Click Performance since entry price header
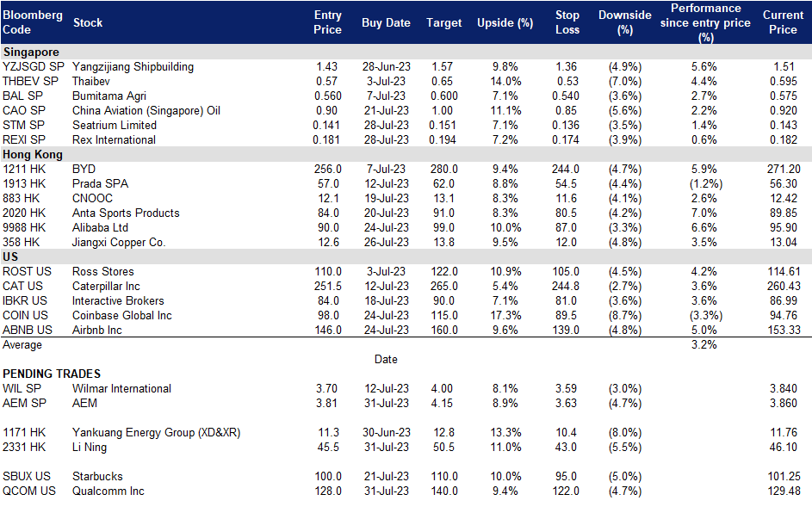The height and width of the screenshot is (513, 812). point(705,22)
